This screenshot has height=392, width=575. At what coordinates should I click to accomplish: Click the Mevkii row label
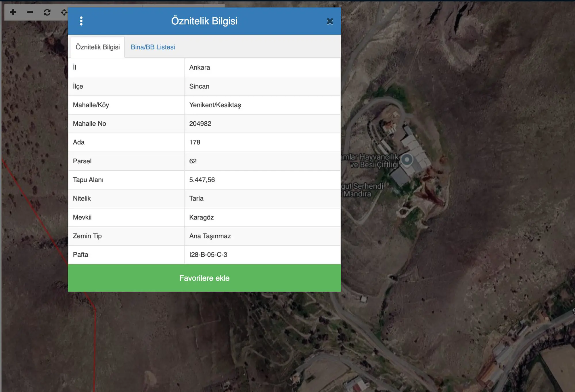(x=82, y=217)
